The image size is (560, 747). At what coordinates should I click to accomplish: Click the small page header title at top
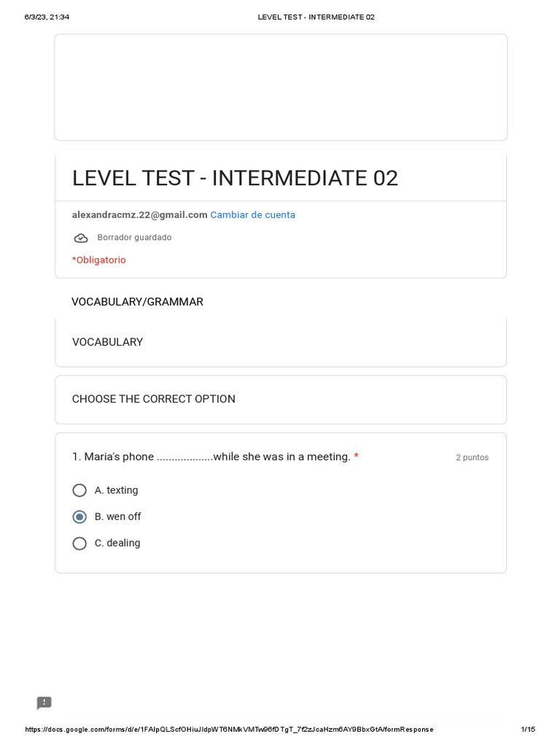tap(316, 17)
